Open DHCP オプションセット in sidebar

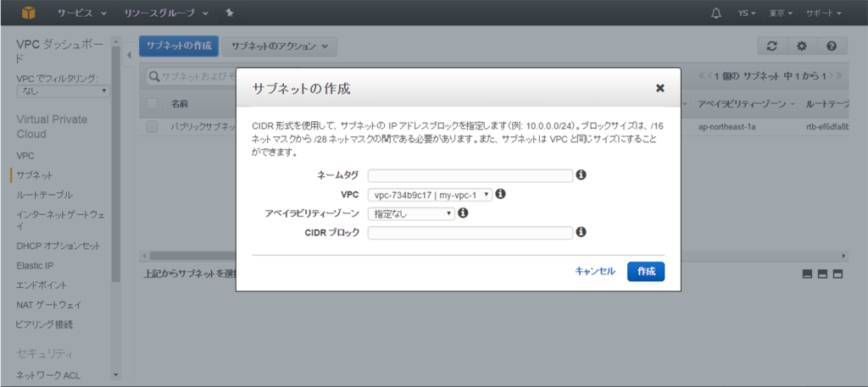(58, 246)
